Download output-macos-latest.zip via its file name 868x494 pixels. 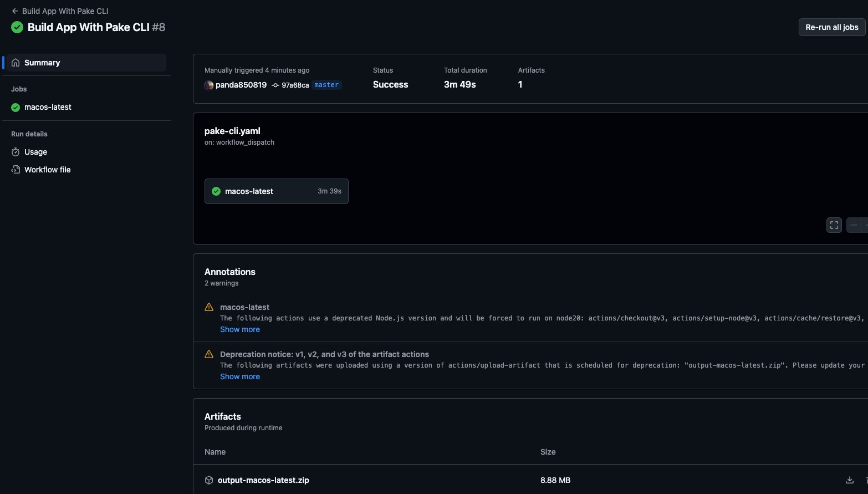click(263, 480)
